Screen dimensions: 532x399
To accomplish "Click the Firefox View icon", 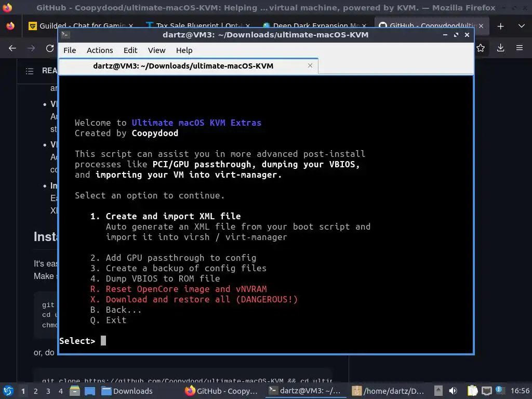I will 10,26.
